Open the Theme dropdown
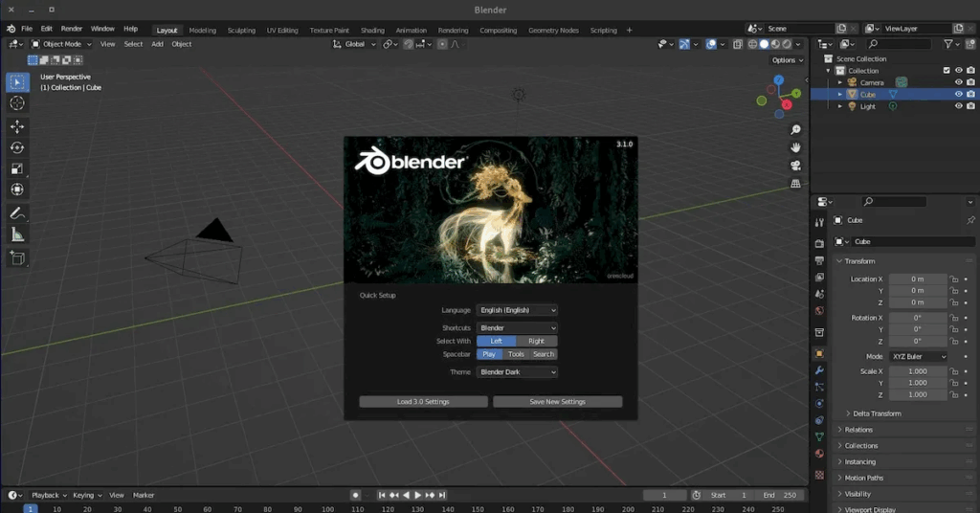The height and width of the screenshot is (513, 980). pyautogui.click(x=517, y=372)
